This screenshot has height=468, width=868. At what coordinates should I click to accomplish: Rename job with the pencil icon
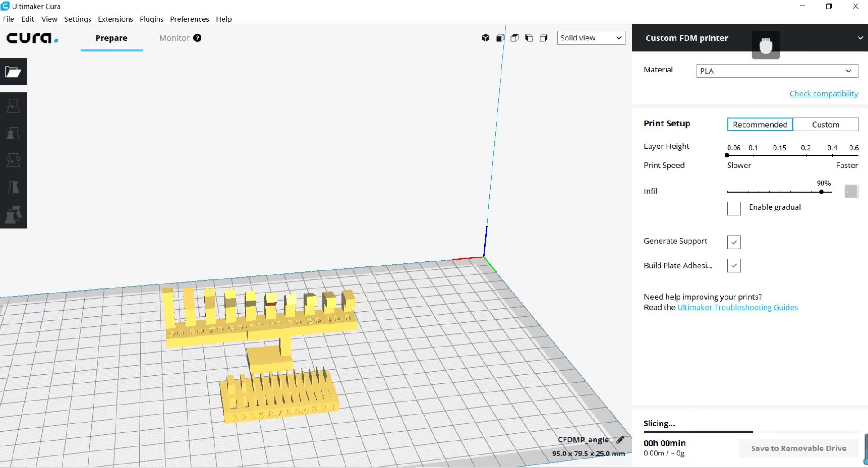pyautogui.click(x=620, y=440)
